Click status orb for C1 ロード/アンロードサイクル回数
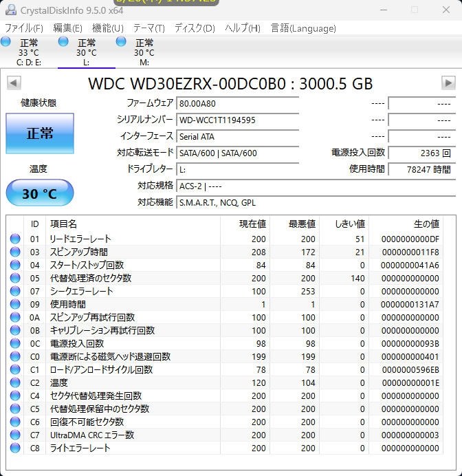Image resolution: width=462 pixels, height=476 pixels. click(15, 369)
